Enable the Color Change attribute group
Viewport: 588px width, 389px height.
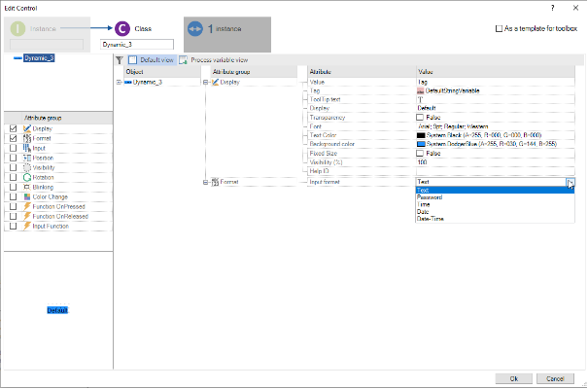[x=14, y=197]
